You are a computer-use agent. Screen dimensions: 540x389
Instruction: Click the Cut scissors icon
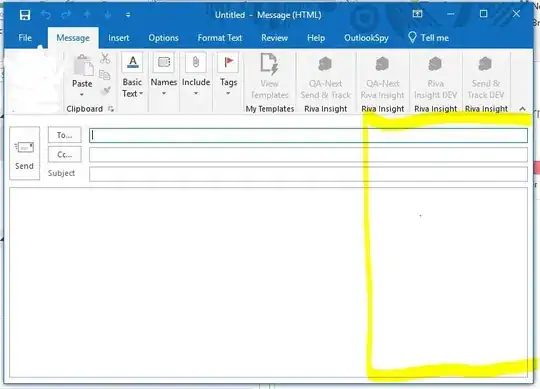pyautogui.click(x=105, y=59)
